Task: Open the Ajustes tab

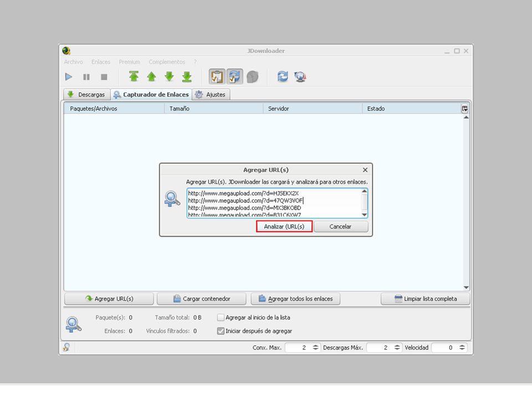Action: (211, 94)
